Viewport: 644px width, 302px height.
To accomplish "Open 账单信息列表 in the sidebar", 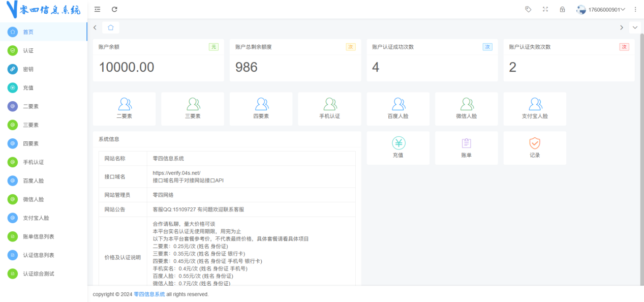I will [39, 236].
